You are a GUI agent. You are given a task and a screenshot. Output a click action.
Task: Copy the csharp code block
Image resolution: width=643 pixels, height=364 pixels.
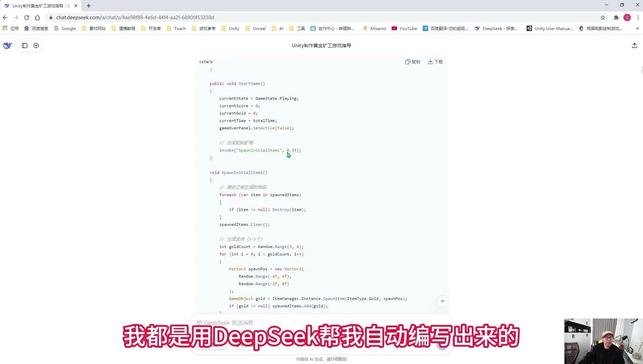[x=413, y=62]
